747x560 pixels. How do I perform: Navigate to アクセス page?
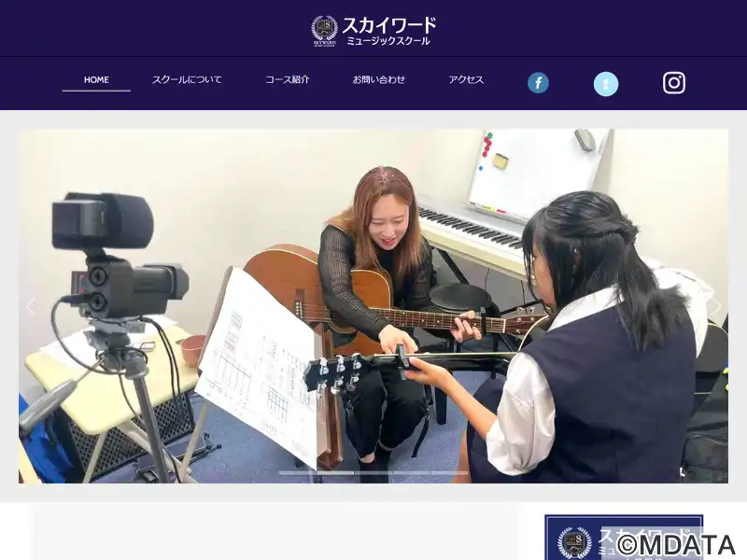click(x=465, y=80)
